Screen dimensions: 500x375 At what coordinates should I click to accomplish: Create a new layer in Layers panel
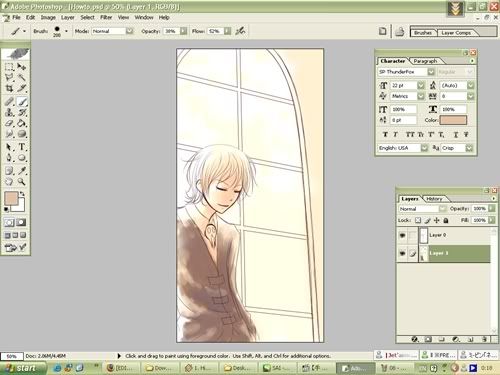[x=470, y=339]
